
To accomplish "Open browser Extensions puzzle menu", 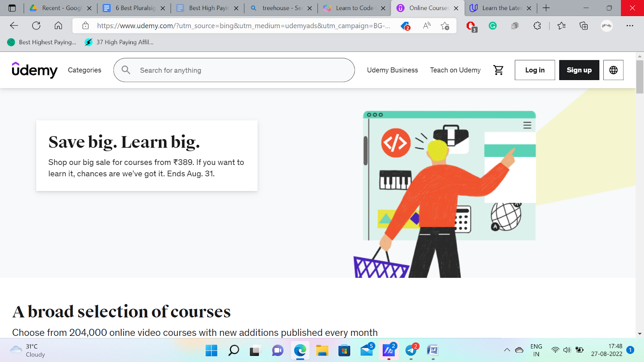I will (x=537, y=26).
